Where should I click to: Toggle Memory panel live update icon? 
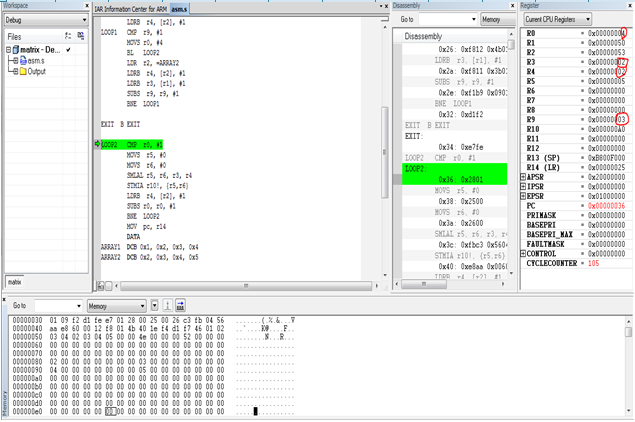[x=181, y=306]
